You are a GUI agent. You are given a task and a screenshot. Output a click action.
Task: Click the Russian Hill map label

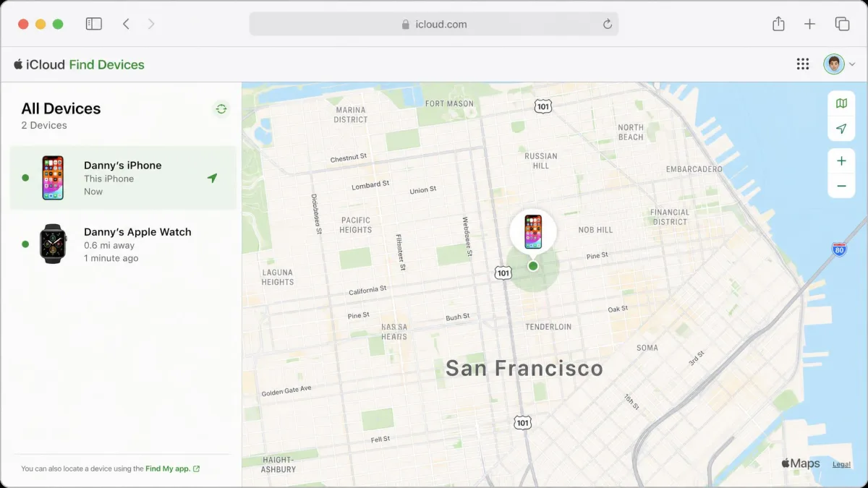[541, 160]
